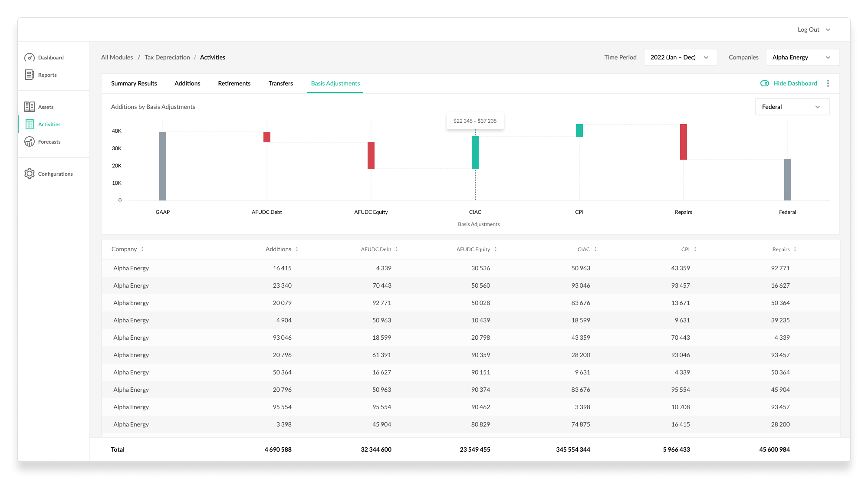The width and height of the screenshot is (868, 479).
Task: Open the Companies Alpha Energy dropdown
Action: click(x=802, y=57)
